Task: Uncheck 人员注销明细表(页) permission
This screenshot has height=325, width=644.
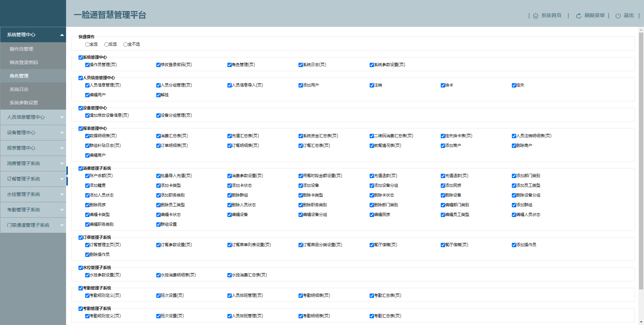Action: [x=514, y=136]
